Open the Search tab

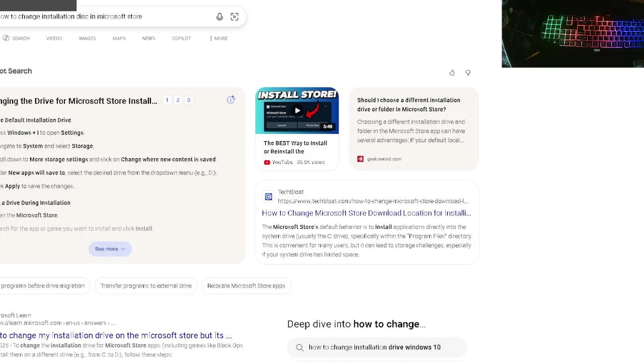pyautogui.click(x=16, y=38)
